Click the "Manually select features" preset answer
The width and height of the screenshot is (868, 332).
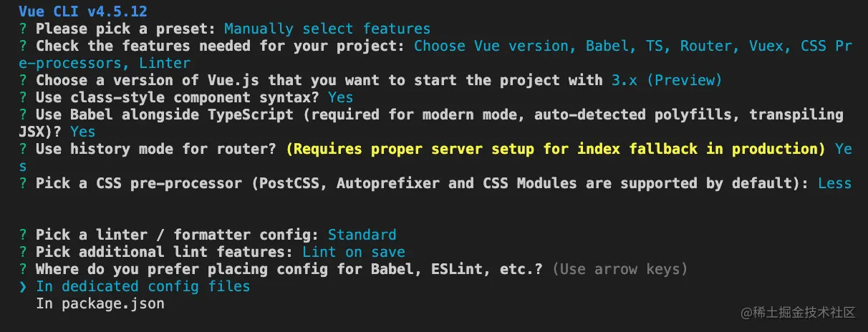[x=327, y=29]
